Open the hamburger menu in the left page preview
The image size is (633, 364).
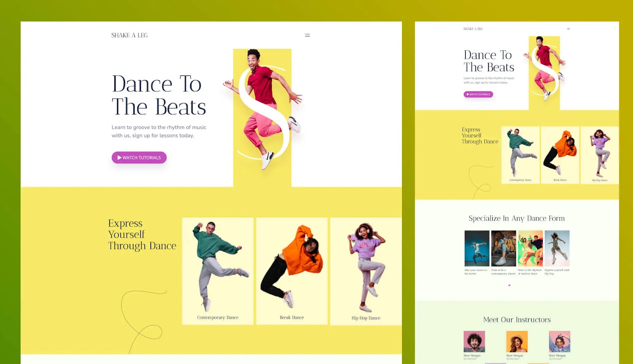point(307,35)
